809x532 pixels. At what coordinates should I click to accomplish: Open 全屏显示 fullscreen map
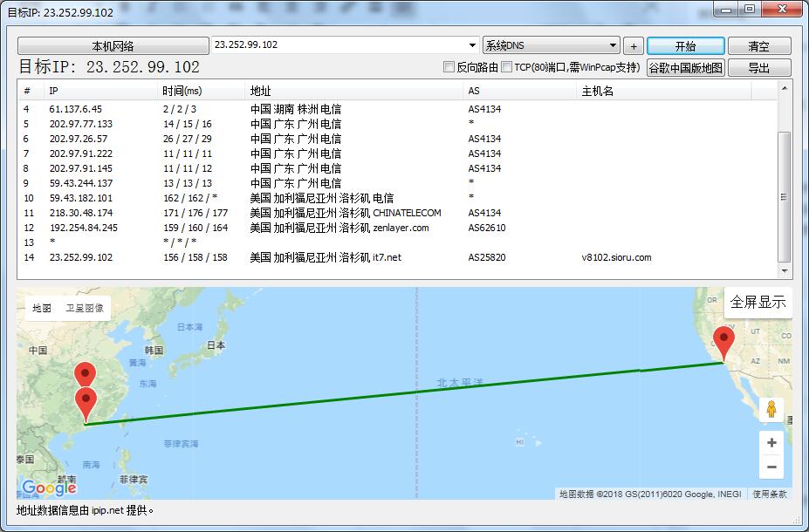[x=758, y=303]
